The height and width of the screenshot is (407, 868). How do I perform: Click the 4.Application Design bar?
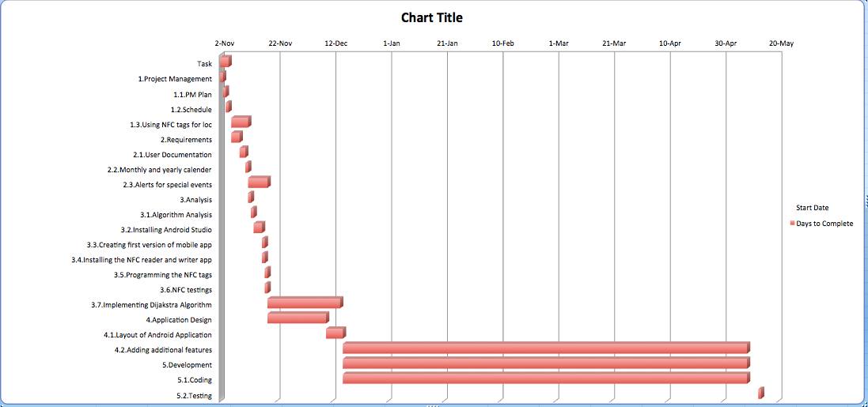point(297,318)
